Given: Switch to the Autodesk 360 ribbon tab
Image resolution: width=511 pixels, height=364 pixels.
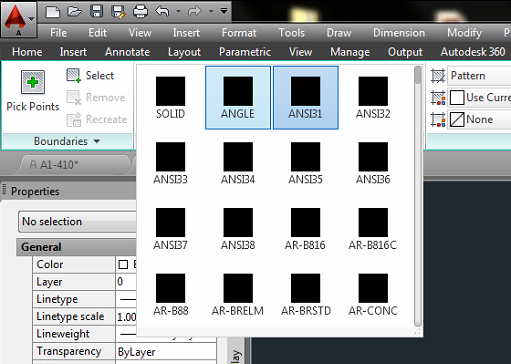Looking at the screenshot, I should [473, 52].
